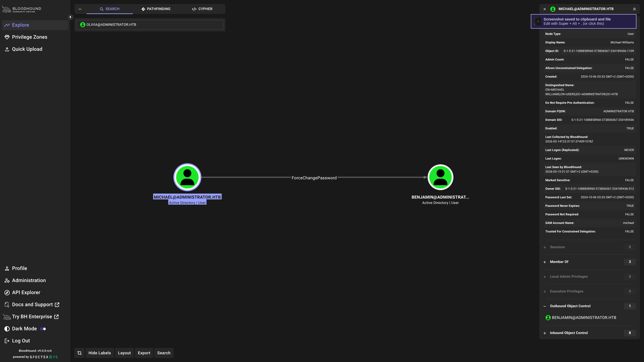644x362 pixels.
Task: Click the Quick Upload icon
Action: pyautogui.click(x=7, y=49)
